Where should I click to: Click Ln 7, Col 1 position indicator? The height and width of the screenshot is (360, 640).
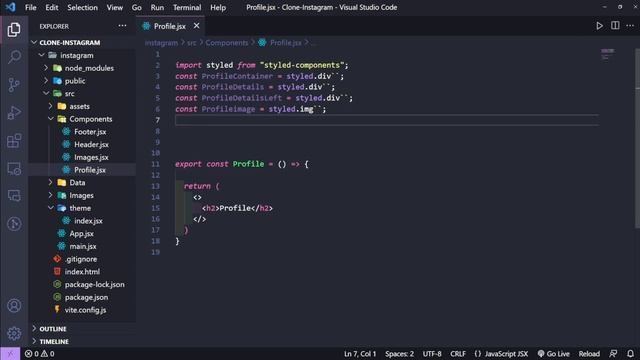coord(360,353)
